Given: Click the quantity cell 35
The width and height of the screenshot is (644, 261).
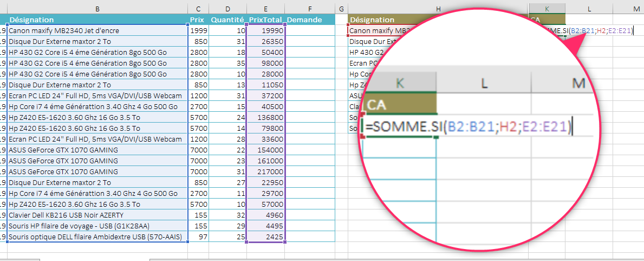Looking at the screenshot, I should tap(227, 63).
